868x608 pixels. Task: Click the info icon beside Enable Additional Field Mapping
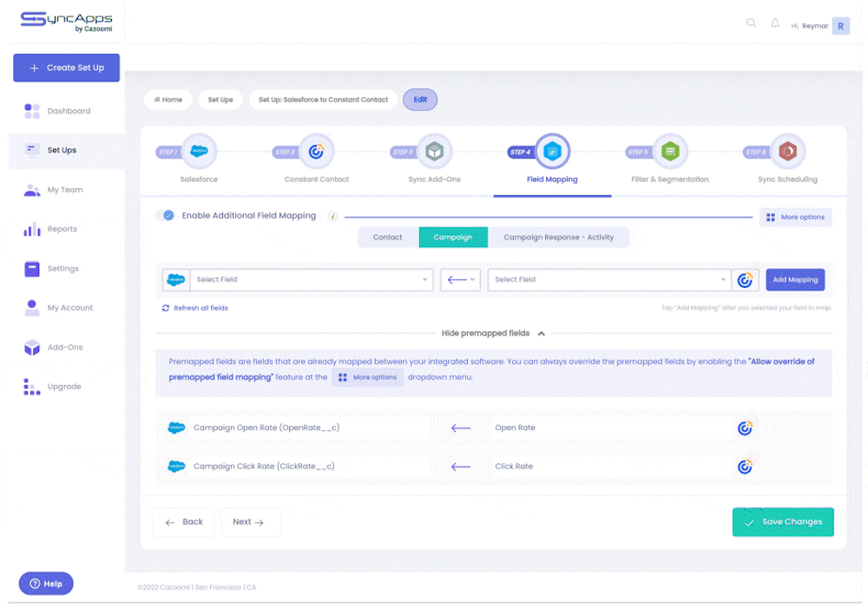point(332,216)
